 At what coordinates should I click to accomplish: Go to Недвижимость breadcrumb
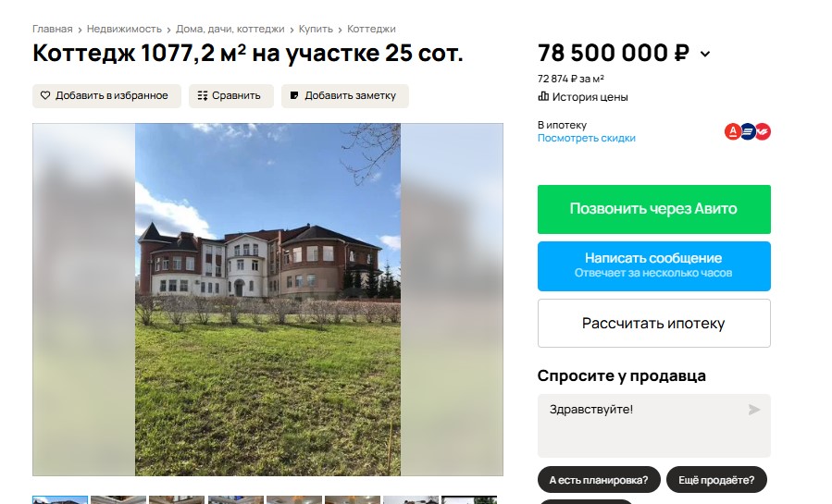point(124,29)
